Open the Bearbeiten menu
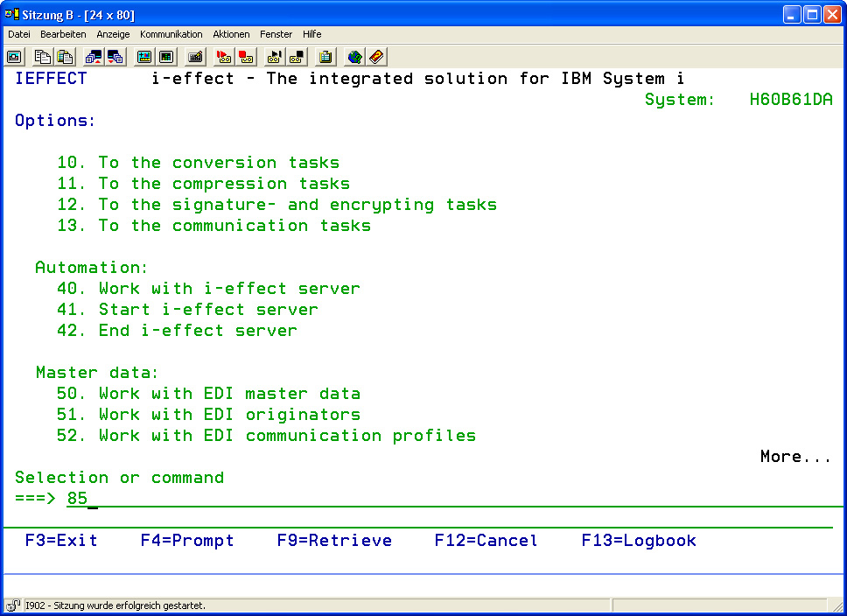The height and width of the screenshot is (616, 847). (x=63, y=34)
